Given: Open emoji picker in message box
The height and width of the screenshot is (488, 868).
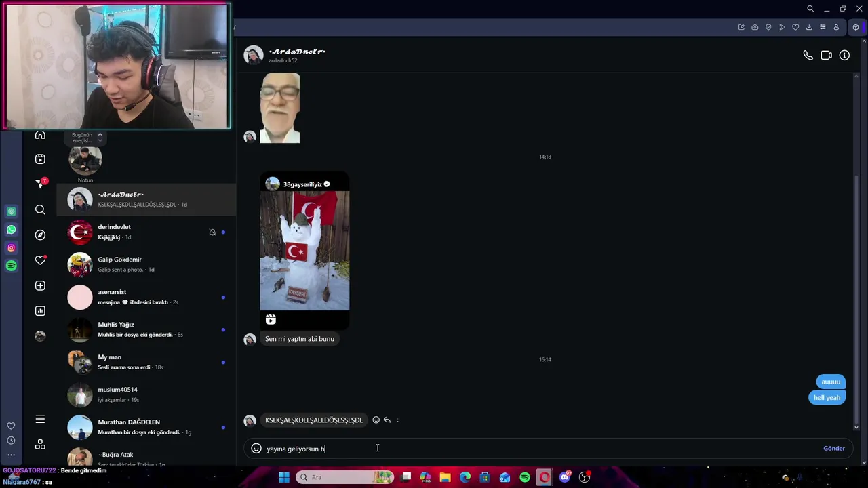Looking at the screenshot, I should 256,448.
